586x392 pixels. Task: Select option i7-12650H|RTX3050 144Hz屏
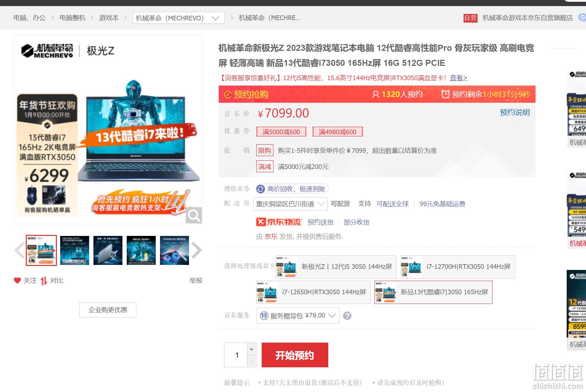pyautogui.click(x=313, y=292)
